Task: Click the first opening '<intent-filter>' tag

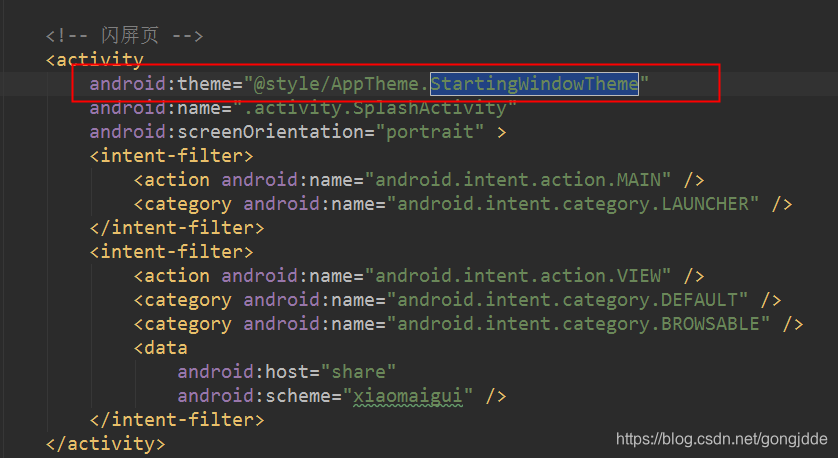Action: point(172,156)
